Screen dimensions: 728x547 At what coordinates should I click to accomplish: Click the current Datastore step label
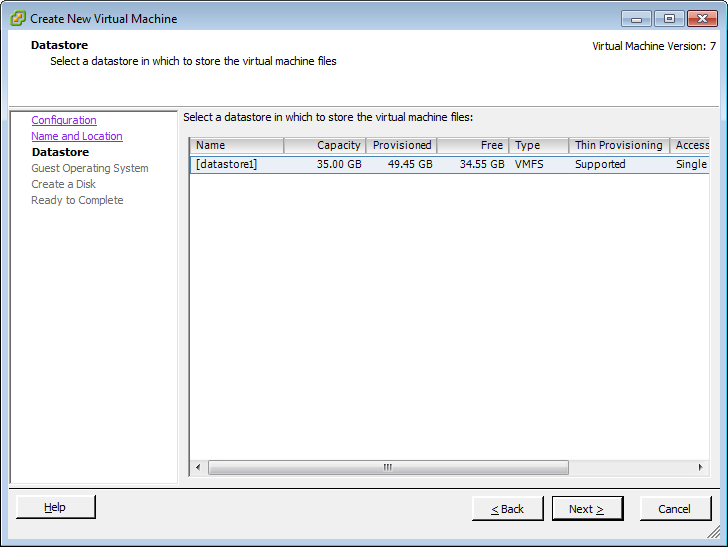click(60, 152)
